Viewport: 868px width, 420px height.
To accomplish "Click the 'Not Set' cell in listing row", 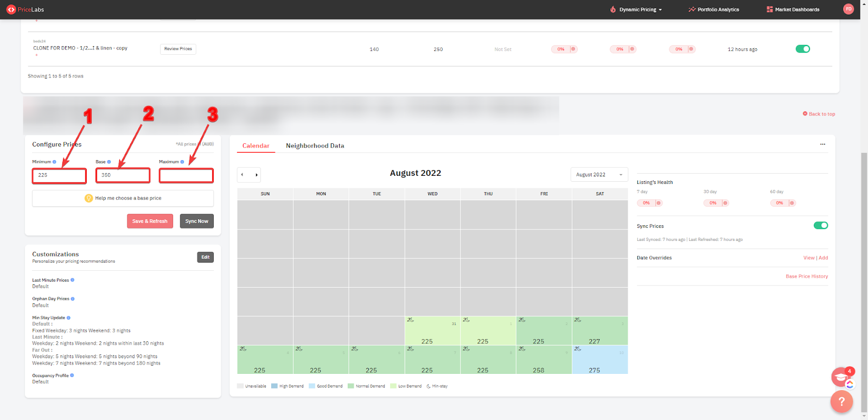I will pyautogui.click(x=503, y=49).
